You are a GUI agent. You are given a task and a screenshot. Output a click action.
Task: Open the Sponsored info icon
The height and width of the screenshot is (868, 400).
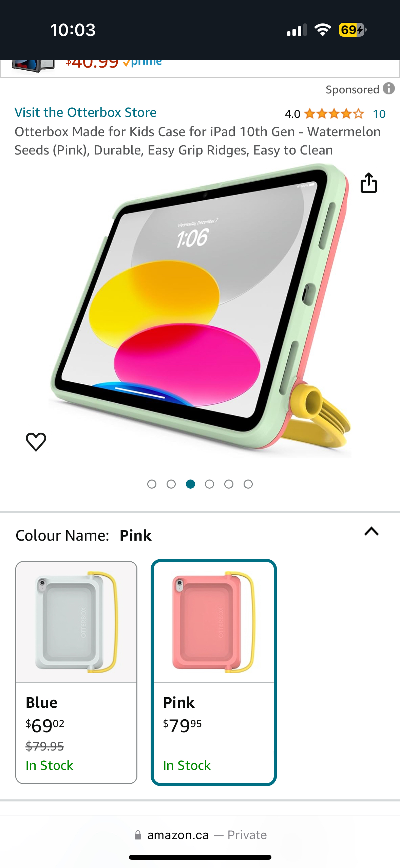tap(389, 89)
